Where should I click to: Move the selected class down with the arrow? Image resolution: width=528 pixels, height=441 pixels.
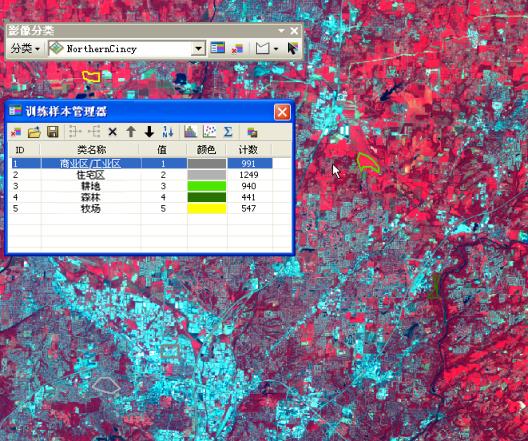pyautogui.click(x=149, y=132)
